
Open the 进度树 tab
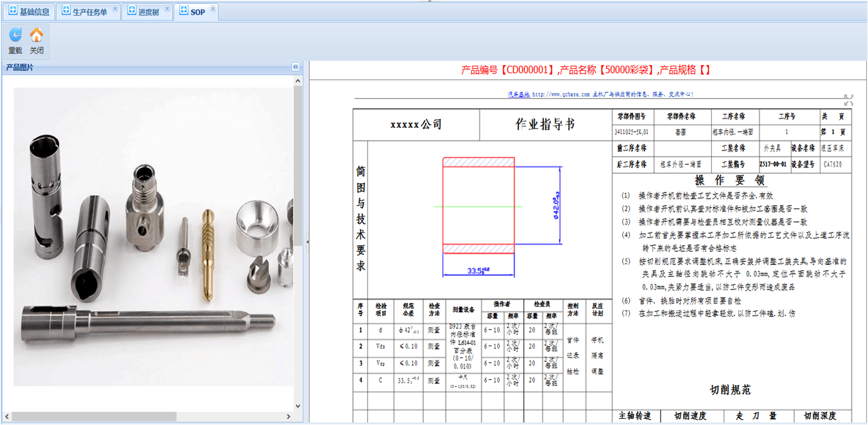coord(149,12)
